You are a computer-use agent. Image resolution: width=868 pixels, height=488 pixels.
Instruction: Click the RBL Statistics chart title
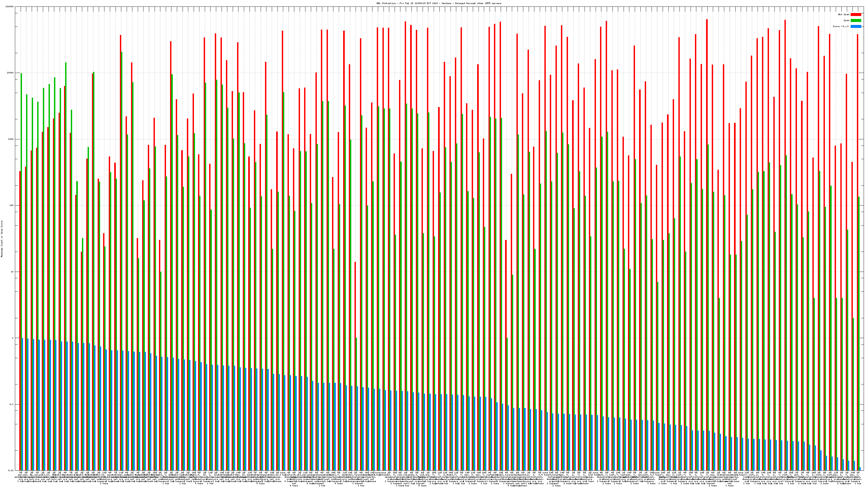point(439,3)
